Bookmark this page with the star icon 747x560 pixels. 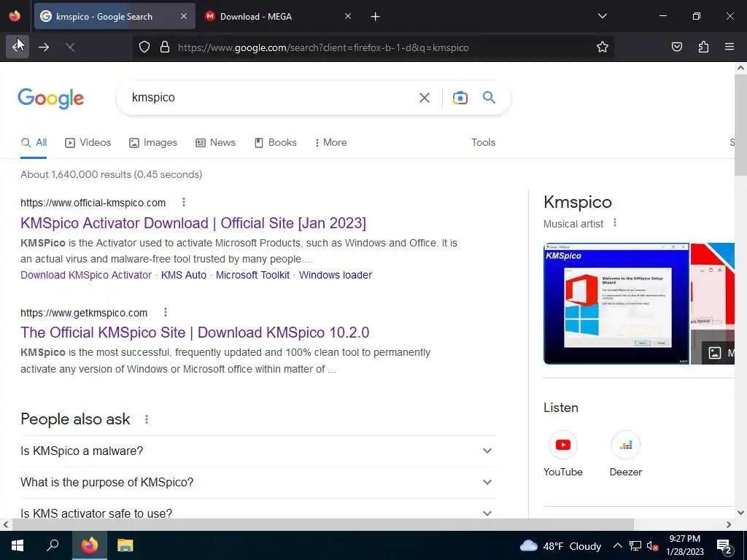tap(602, 47)
